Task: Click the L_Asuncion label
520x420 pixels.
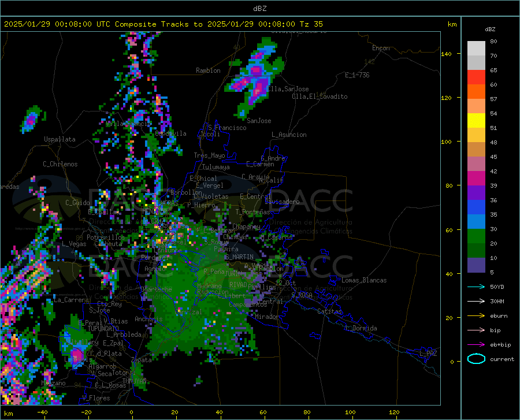Action: point(289,135)
